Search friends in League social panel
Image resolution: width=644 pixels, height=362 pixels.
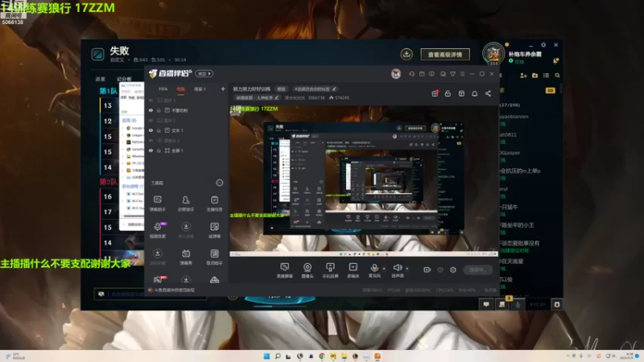tap(557, 76)
